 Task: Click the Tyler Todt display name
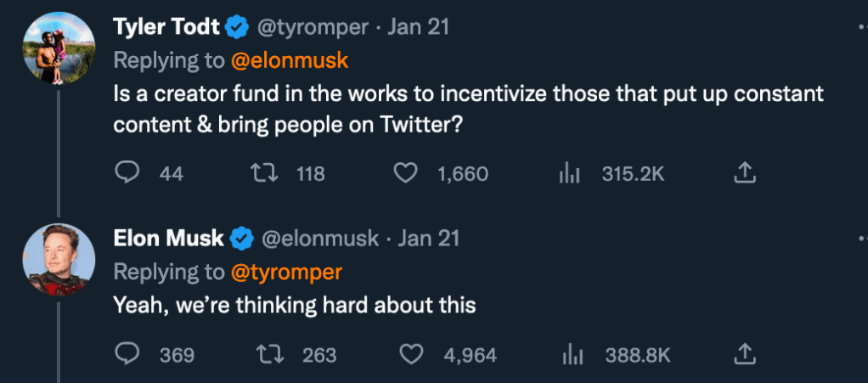coord(167,27)
